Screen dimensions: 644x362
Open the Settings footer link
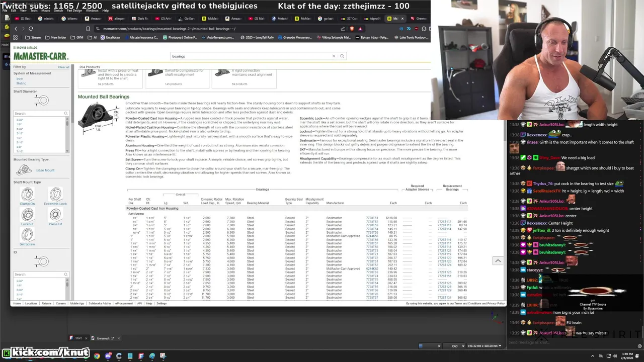tap(162, 303)
